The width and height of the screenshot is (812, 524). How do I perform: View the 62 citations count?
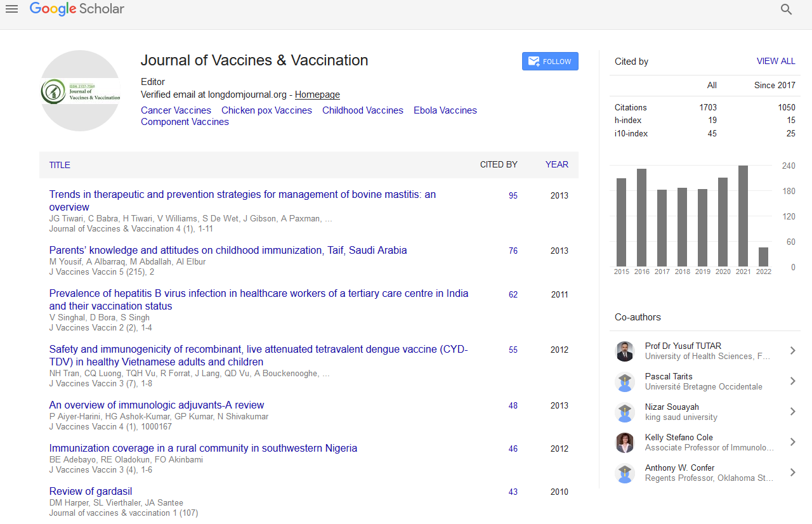click(513, 295)
